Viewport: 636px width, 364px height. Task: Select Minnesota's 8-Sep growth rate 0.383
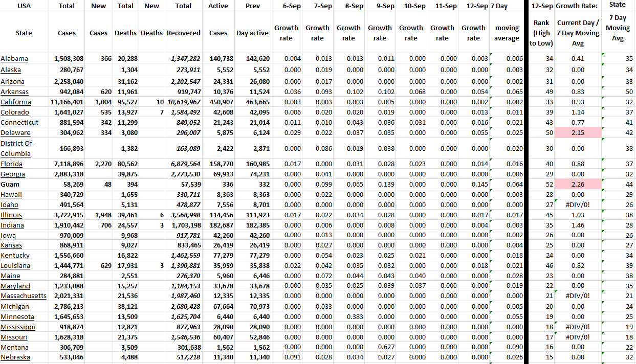click(x=348, y=316)
